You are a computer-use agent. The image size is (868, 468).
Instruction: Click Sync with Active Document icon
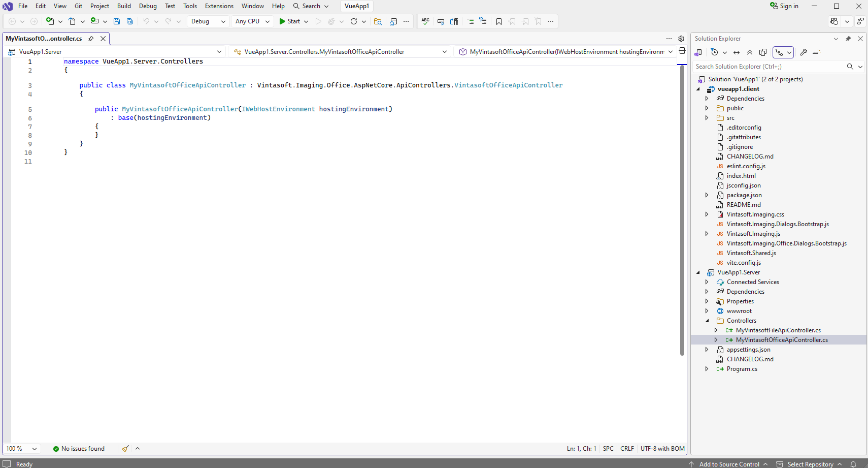pos(737,52)
